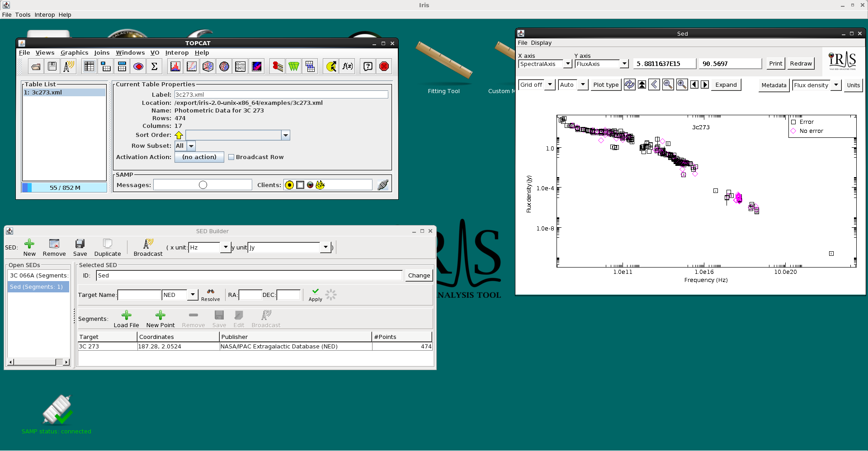Select 3c273.xml in TOPCAT Table List
868x451 pixels.
pos(64,92)
